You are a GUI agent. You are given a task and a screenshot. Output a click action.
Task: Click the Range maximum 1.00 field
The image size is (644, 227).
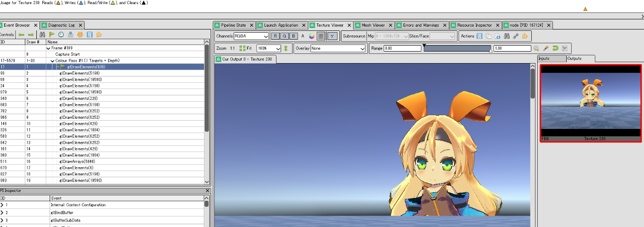pyautogui.click(x=512, y=48)
